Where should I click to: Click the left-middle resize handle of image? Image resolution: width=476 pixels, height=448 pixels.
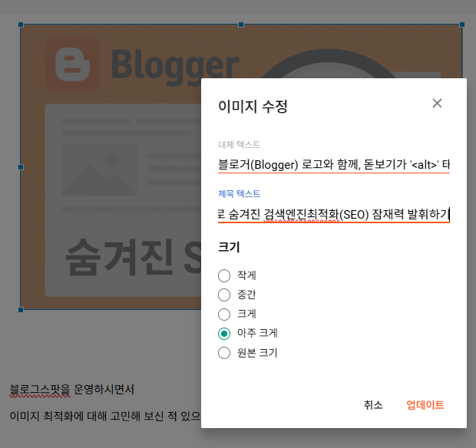click(21, 166)
